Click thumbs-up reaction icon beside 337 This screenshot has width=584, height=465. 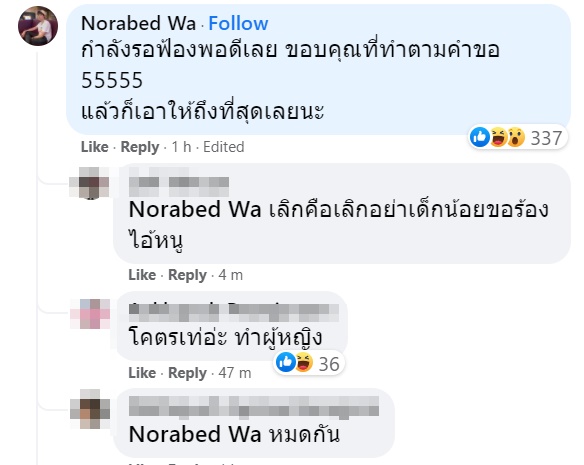[x=480, y=137]
